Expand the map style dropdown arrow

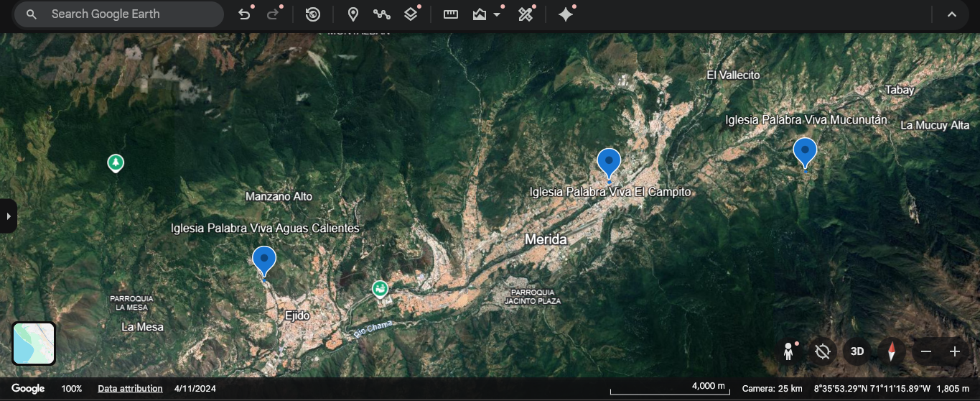(x=497, y=14)
